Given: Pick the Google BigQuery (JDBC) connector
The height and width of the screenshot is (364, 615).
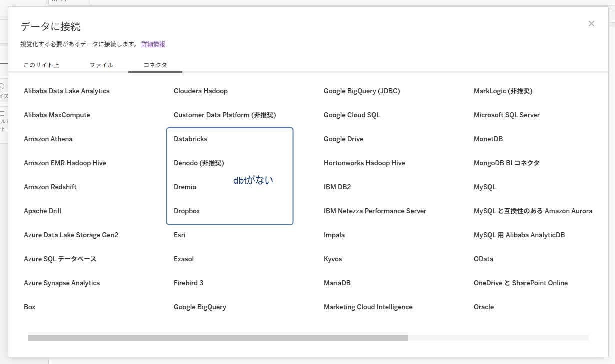Looking at the screenshot, I should [x=362, y=91].
